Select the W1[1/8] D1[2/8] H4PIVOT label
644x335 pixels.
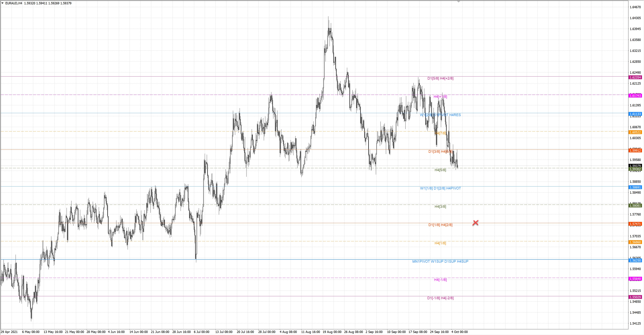(x=440, y=188)
